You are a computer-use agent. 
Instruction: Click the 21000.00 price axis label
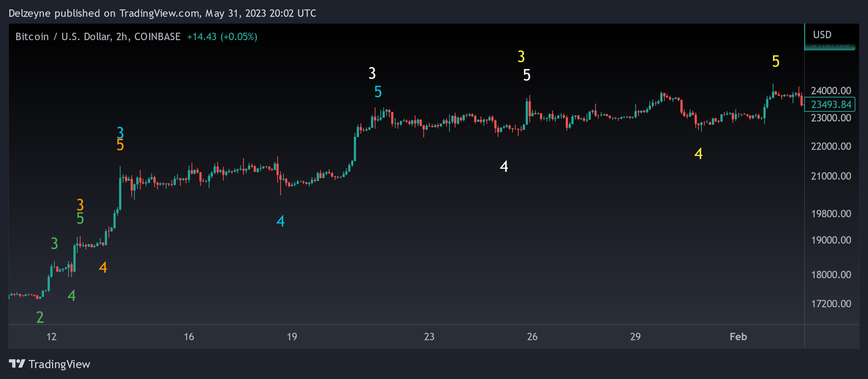pos(831,176)
